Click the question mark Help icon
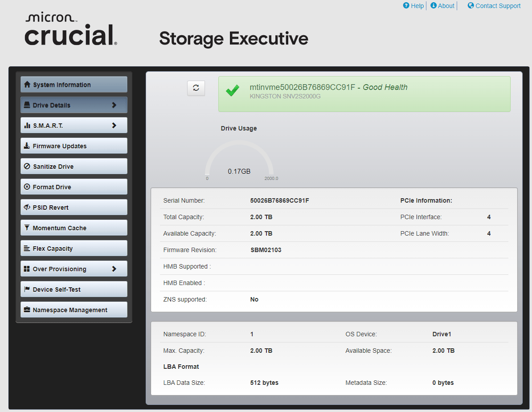This screenshot has width=532, height=412. 406,5
